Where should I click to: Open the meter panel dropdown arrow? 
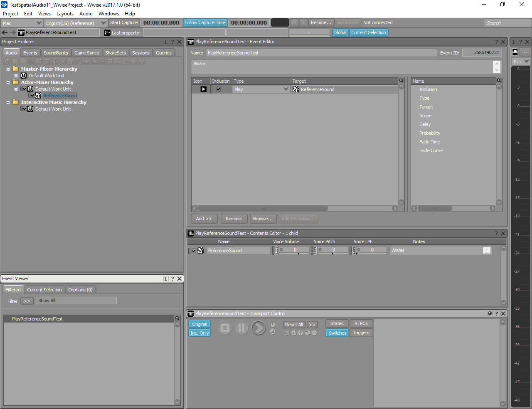tap(527, 62)
